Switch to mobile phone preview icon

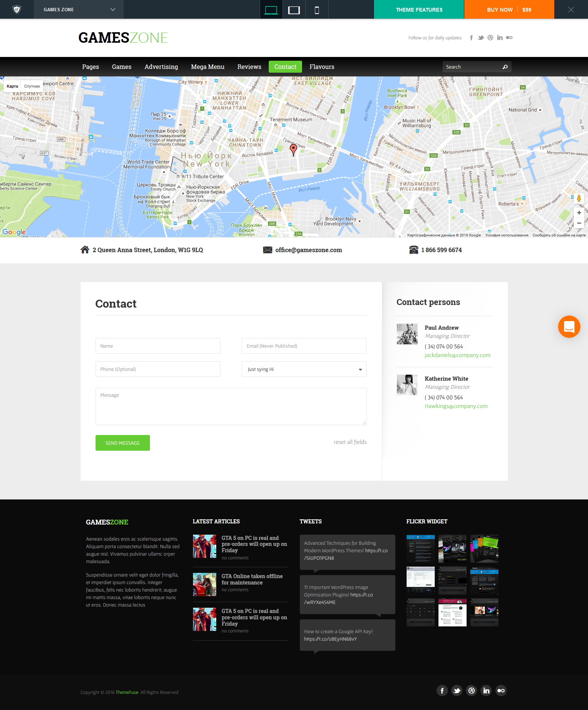click(317, 10)
